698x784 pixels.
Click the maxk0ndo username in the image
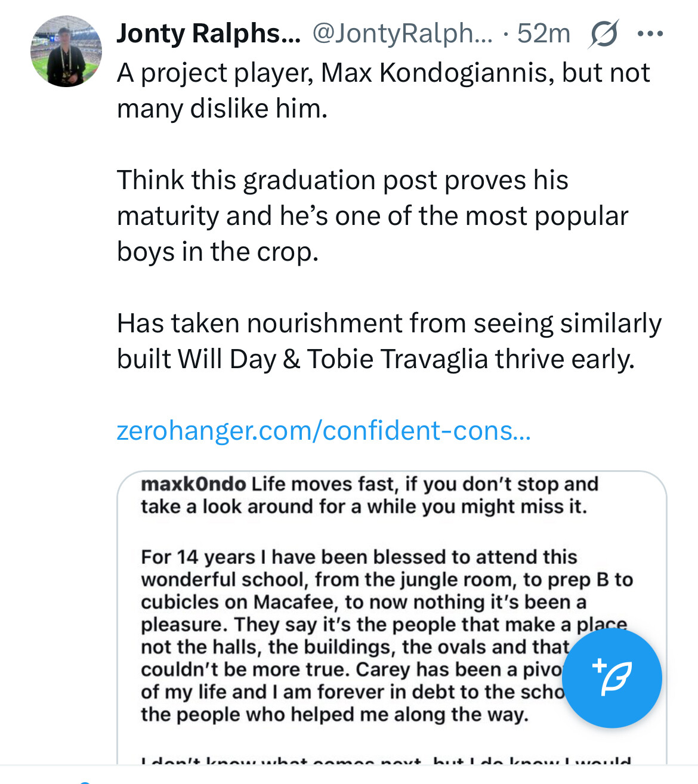(x=193, y=484)
